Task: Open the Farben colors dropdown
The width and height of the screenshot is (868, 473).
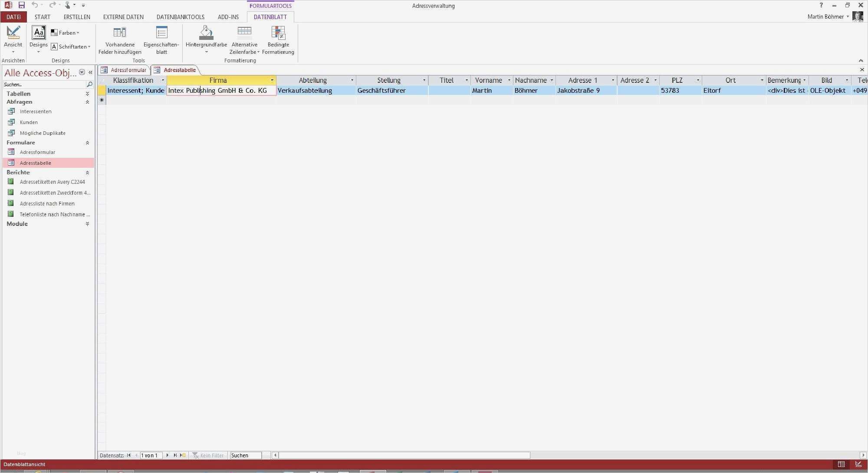Action: pos(66,33)
